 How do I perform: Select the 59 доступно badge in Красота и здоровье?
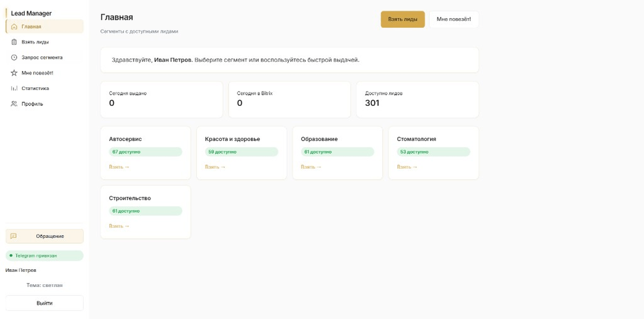tap(241, 152)
